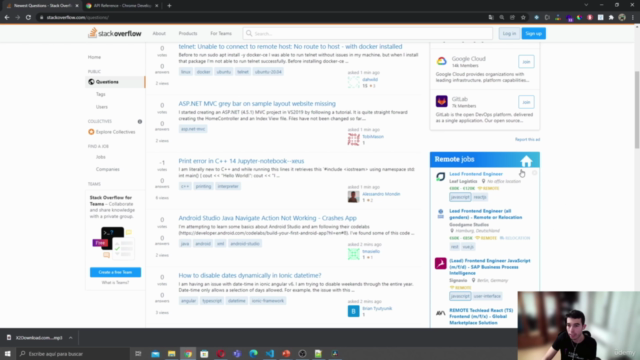640x360 pixels.
Task: Open dahwild's user avatar
Action: coord(353,82)
